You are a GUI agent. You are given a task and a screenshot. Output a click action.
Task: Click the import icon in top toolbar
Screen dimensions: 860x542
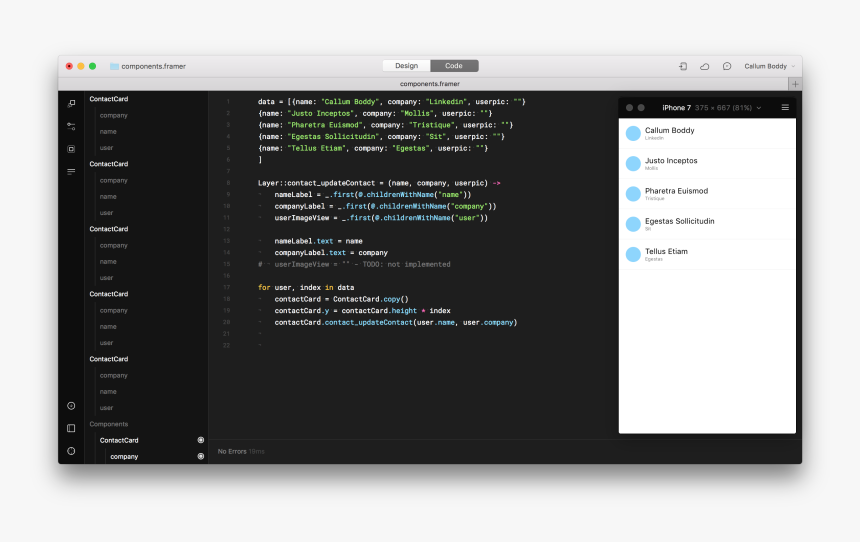(x=683, y=66)
